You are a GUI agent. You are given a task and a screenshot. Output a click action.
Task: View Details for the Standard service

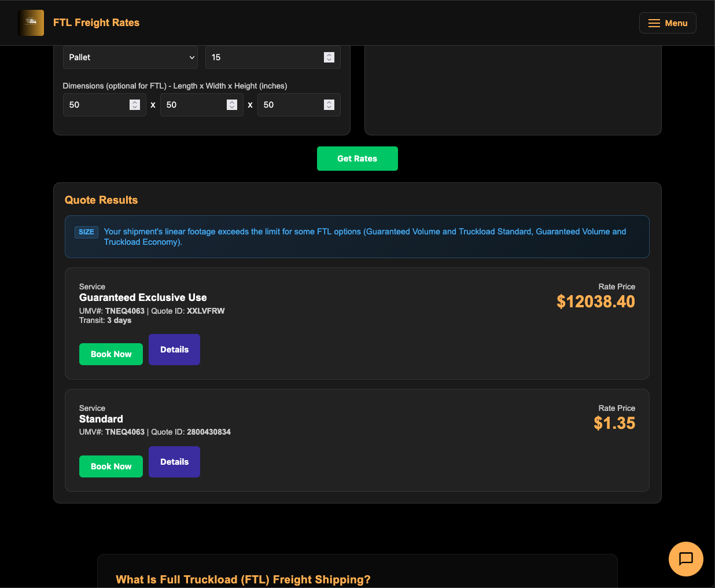click(x=174, y=462)
